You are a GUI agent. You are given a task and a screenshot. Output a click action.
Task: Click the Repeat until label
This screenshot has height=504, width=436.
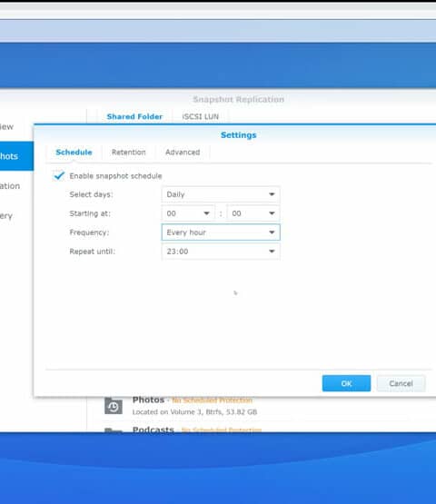[x=93, y=252]
